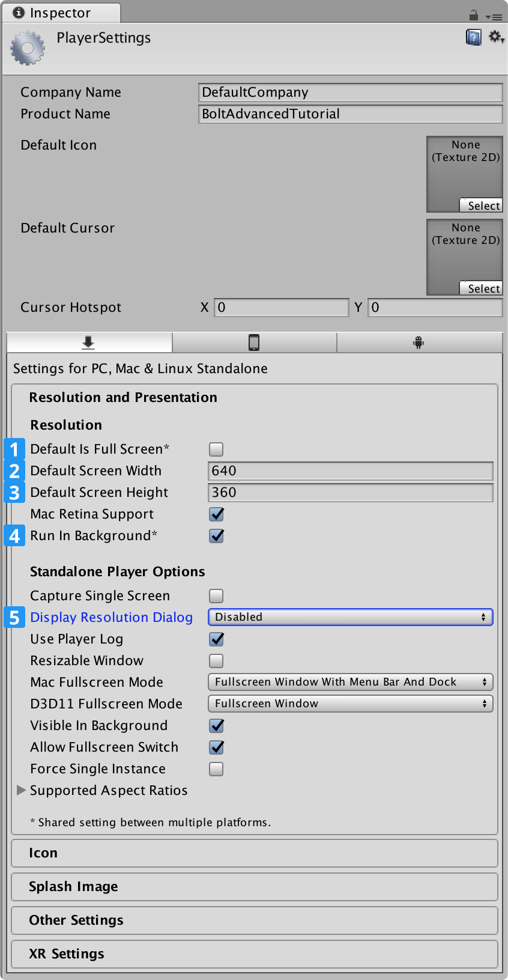
Task: Click Default Screen Height field
Action: click(x=351, y=492)
